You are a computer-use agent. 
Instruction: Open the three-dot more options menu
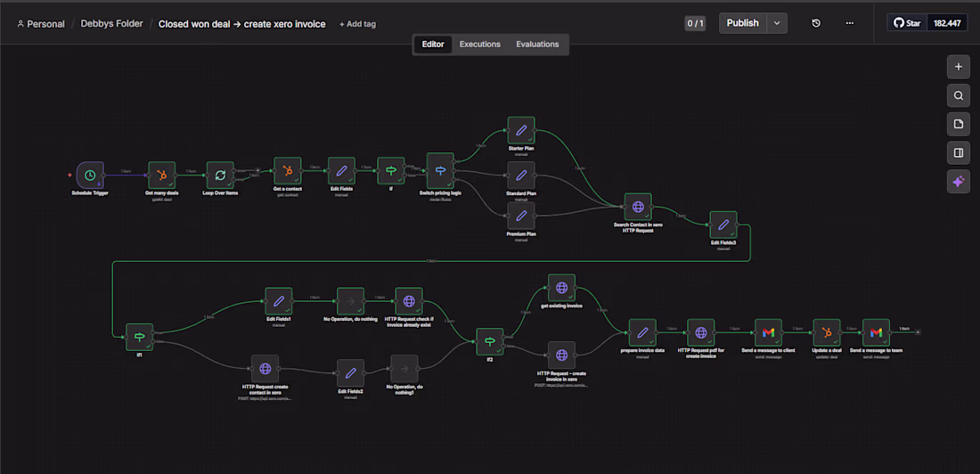(849, 23)
